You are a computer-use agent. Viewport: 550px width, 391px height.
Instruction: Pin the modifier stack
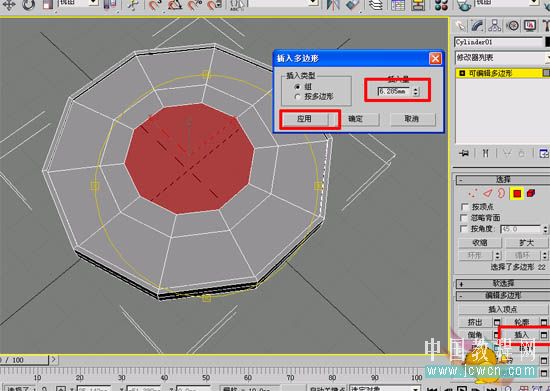(x=464, y=153)
